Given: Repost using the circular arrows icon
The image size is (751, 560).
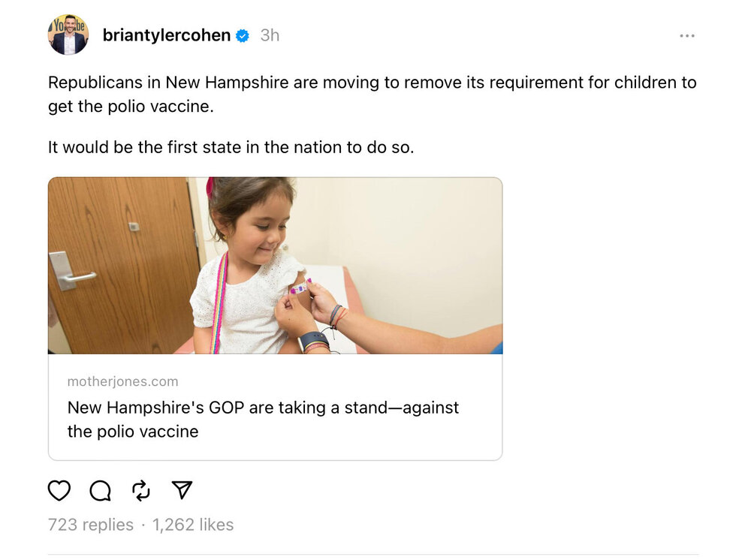Looking at the screenshot, I should (141, 490).
